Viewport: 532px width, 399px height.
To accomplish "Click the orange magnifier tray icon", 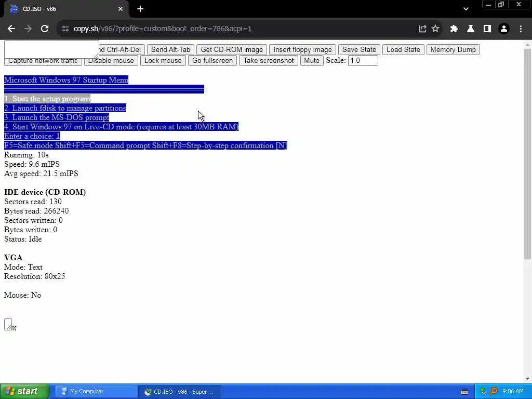I will coord(494,392).
